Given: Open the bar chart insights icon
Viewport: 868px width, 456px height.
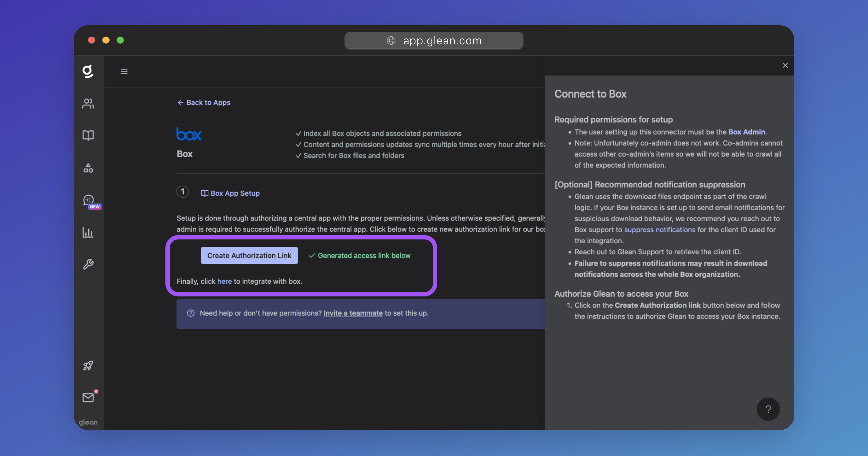Looking at the screenshot, I should tap(88, 232).
